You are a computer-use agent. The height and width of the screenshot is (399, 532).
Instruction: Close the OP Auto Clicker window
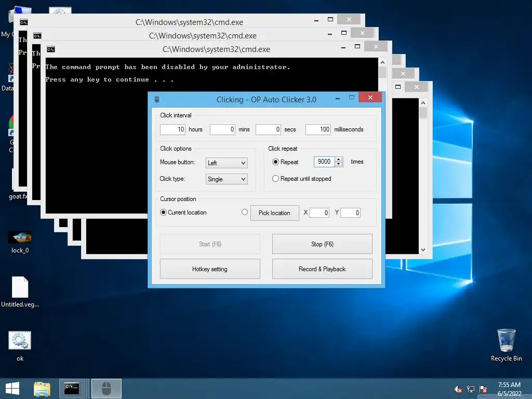pyautogui.click(x=370, y=97)
